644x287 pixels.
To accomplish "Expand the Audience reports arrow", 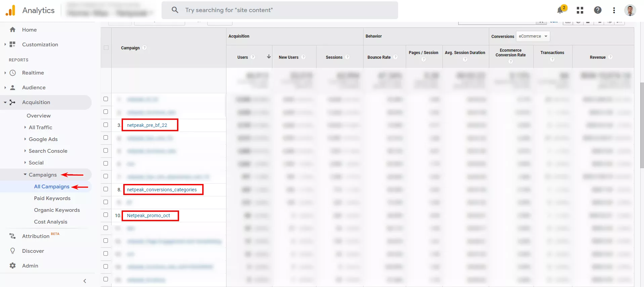I will tap(5, 87).
